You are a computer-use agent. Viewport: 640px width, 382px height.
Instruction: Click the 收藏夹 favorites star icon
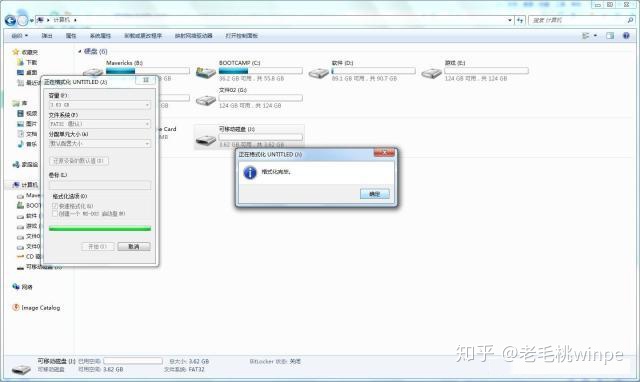16,52
